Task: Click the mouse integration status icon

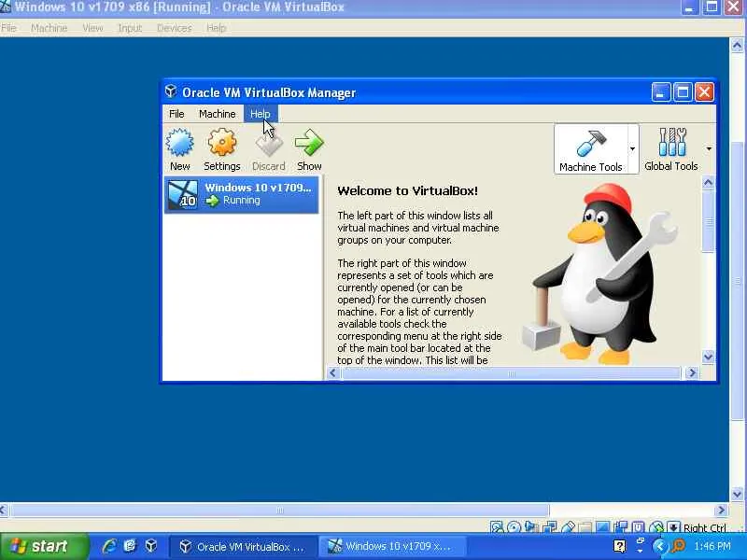Action: click(656, 527)
